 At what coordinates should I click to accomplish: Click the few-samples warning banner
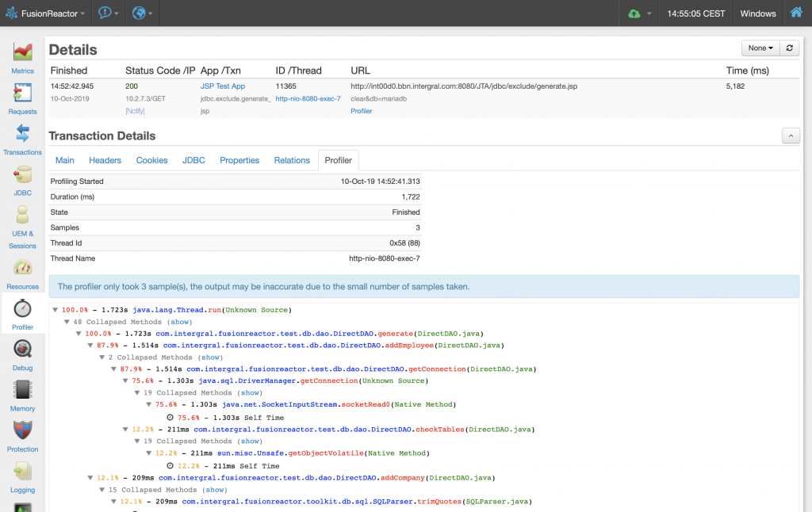point(424,287)
